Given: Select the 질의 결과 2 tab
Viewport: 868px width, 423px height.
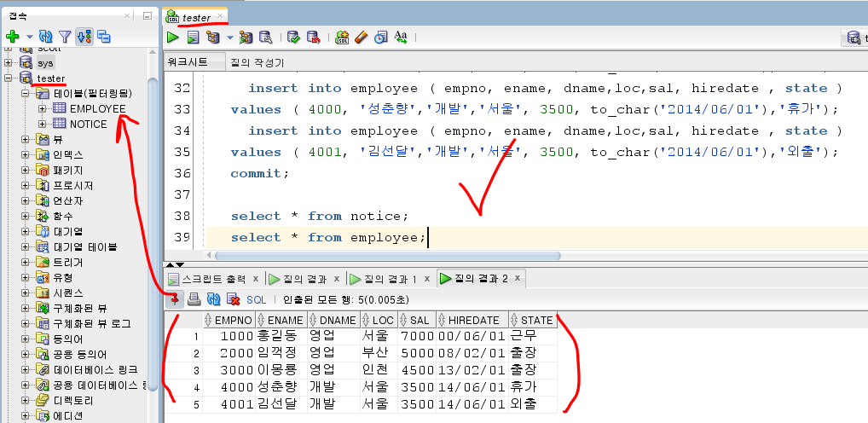Looking at the screenshot, I should (482, 279).
